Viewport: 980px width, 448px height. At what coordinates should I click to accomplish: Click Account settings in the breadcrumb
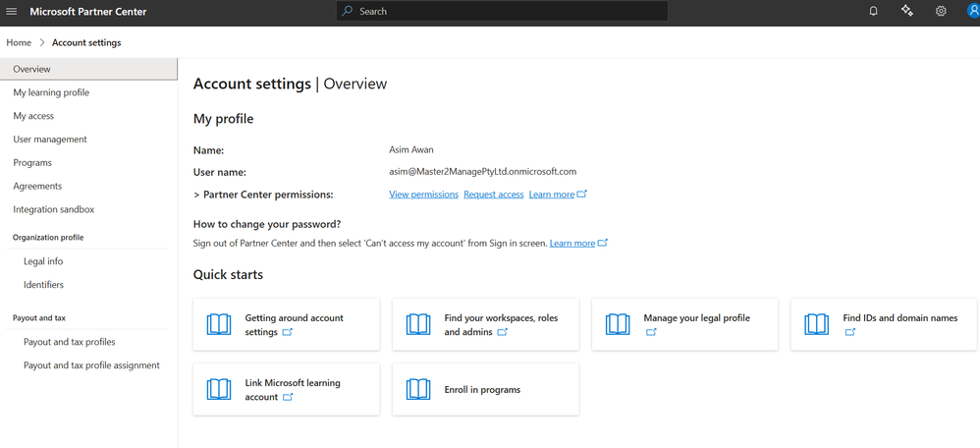tap(86, 42)
